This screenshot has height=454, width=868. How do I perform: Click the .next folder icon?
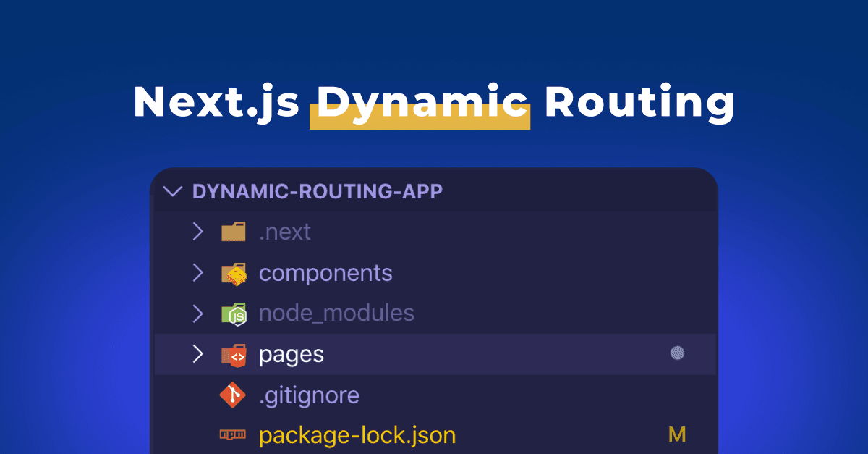[234, 232]
